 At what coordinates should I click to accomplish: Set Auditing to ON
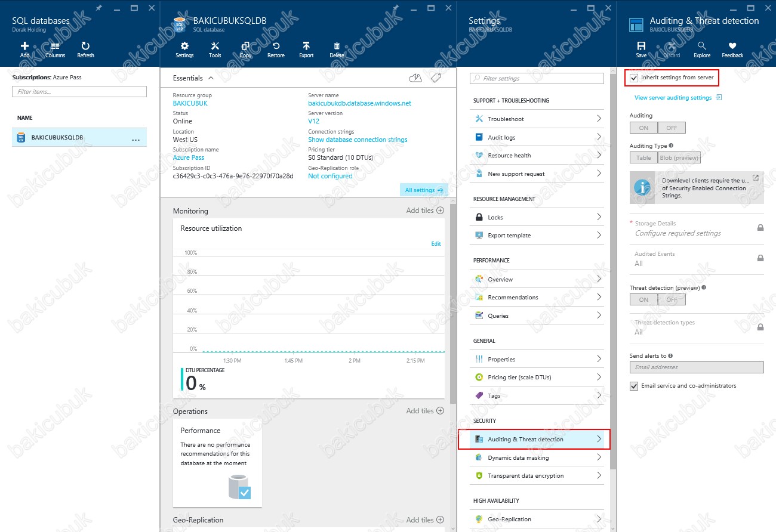coord(643,128)
